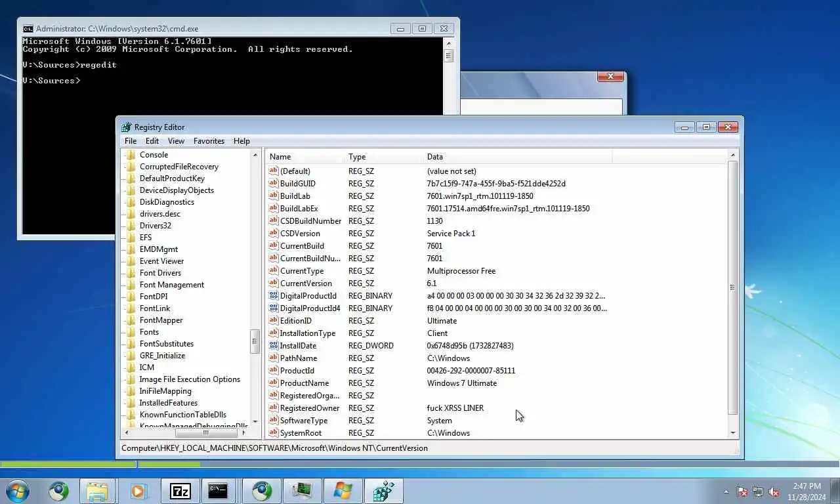Open 7-Zip from the taskbar
The width and height of the screenshot is (840, 504).
point(180,491)
